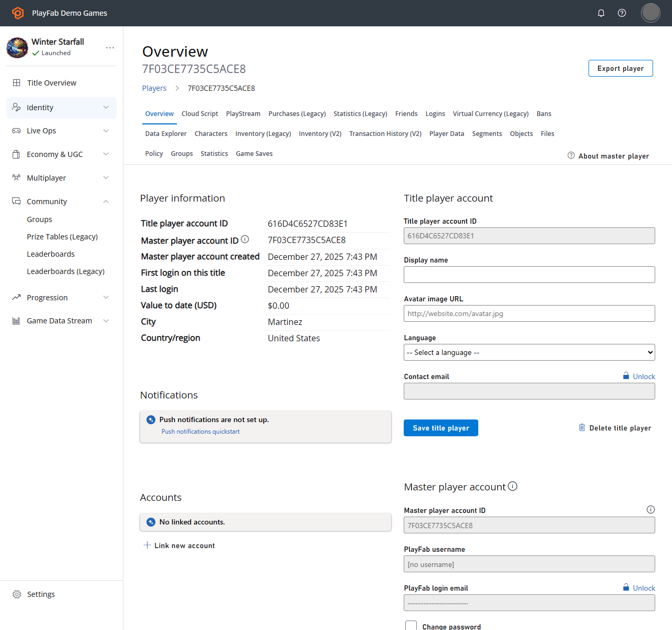Screen dimensions: 672x630
Task: Click info icon next to Master player account heading
Action: pyautogui.click(x=512, y=486)
